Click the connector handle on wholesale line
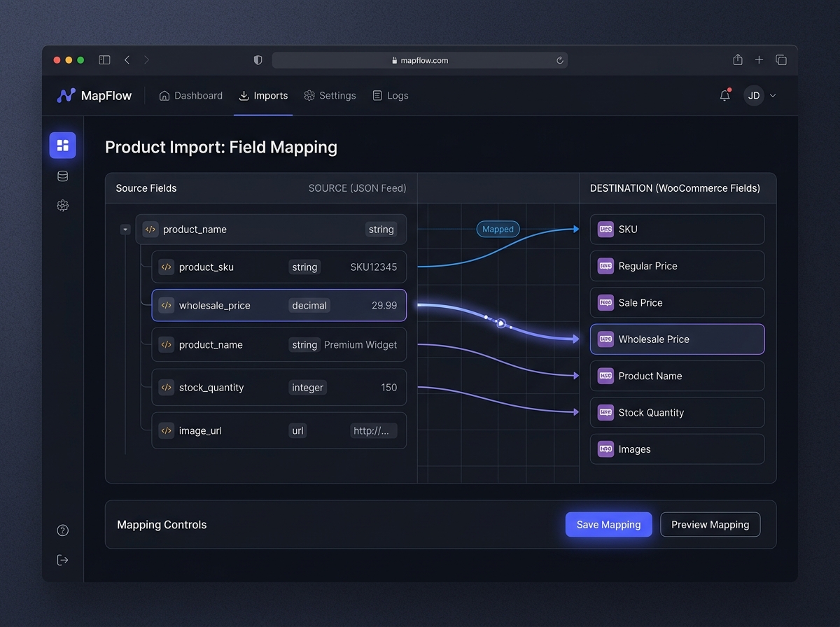 tap(500, 323)
